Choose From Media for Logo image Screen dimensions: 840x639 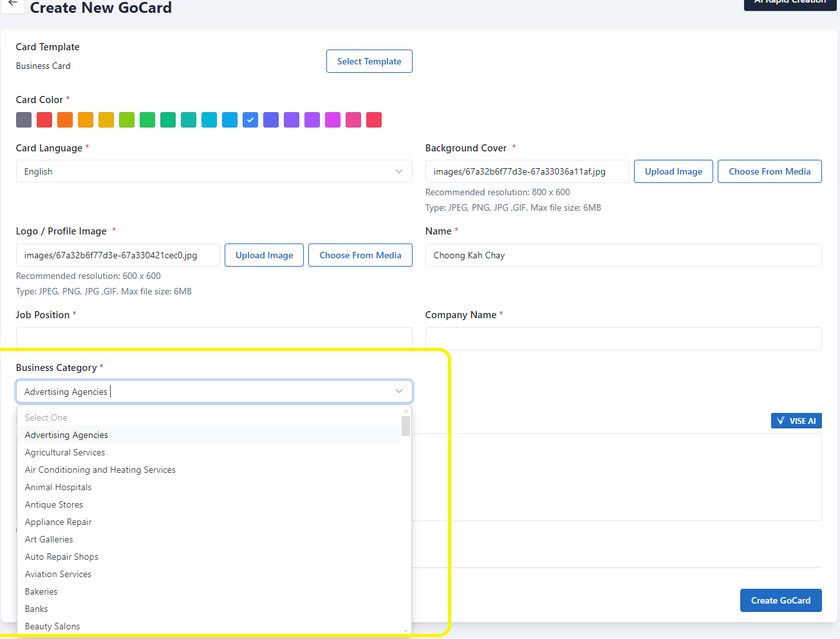coord(360,255)
